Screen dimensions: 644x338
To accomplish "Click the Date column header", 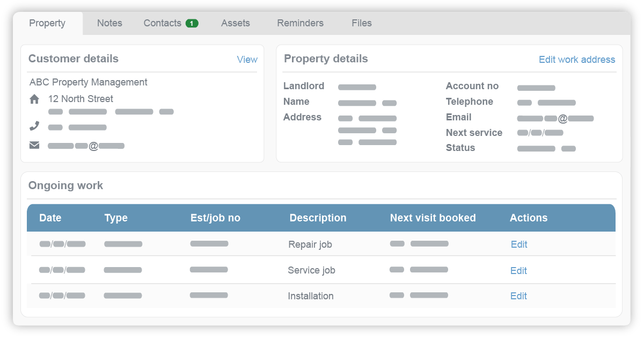I will 50,218.
